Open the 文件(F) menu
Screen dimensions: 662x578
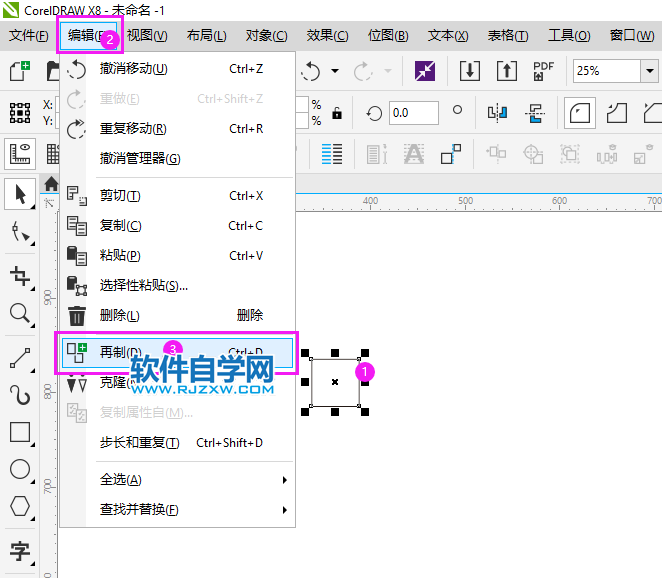(x=29, y=35)
